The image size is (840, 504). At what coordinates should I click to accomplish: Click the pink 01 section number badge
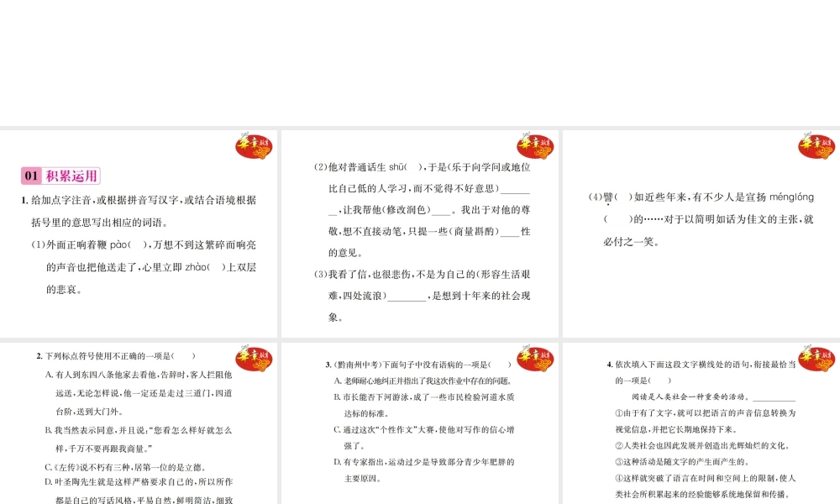click(32, 175)
